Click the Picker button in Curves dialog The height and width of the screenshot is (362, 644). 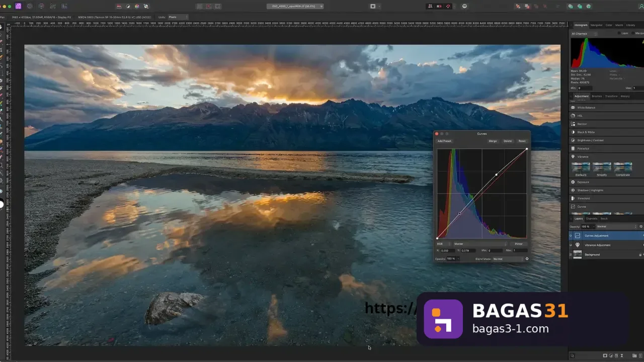[518, 244]
